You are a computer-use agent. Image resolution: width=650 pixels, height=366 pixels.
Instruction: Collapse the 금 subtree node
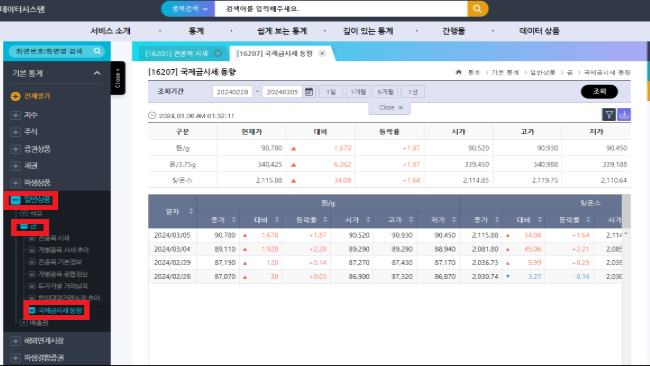pyautogui.click(x=24, y=226)
